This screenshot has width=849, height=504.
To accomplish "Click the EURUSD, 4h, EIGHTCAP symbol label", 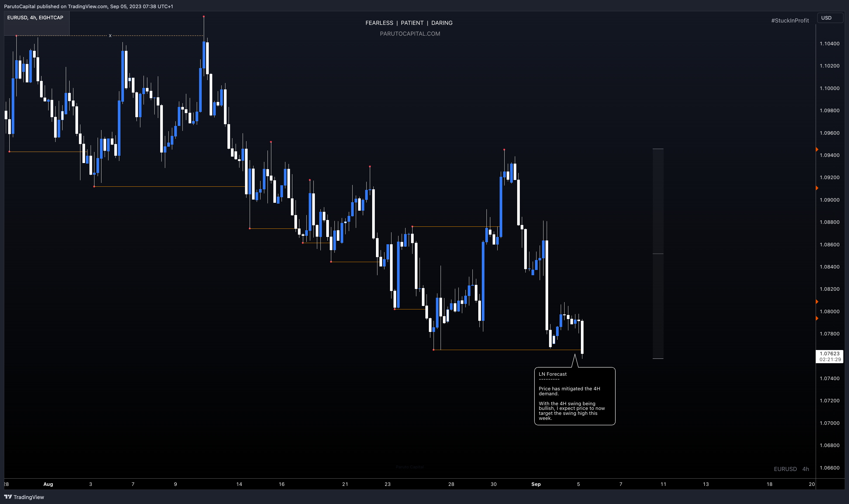I will point(35,18).
